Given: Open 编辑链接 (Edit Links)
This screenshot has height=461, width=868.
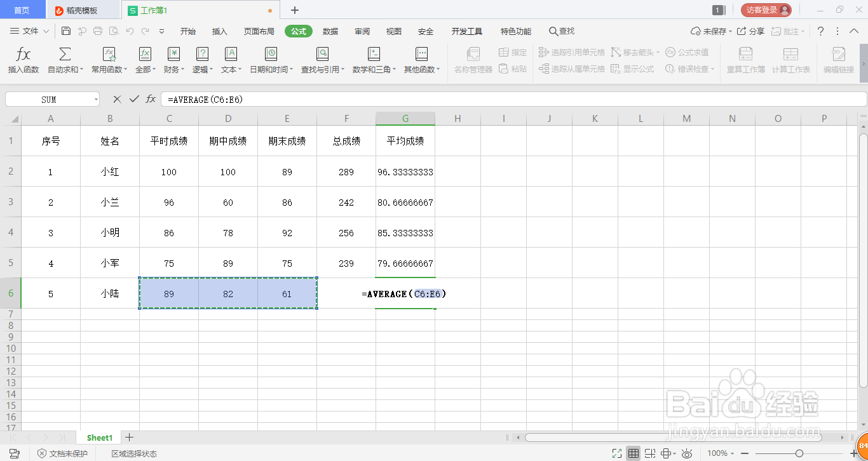Looking at the screenshot, I should (x=837, y=60).
